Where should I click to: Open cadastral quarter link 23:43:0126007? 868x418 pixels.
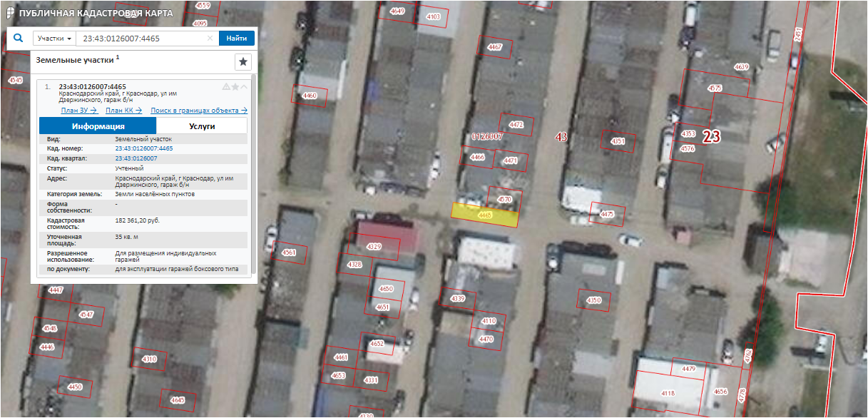(x=136, y=158)
